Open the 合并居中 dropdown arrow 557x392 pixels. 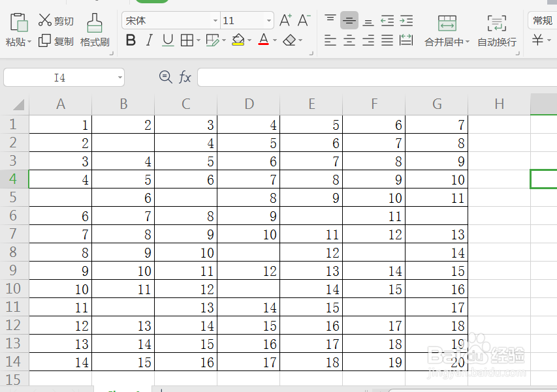(x=468, y=42)
